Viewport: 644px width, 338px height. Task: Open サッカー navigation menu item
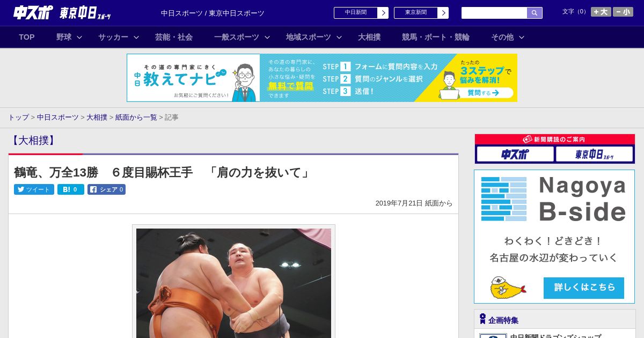(113, 37)
